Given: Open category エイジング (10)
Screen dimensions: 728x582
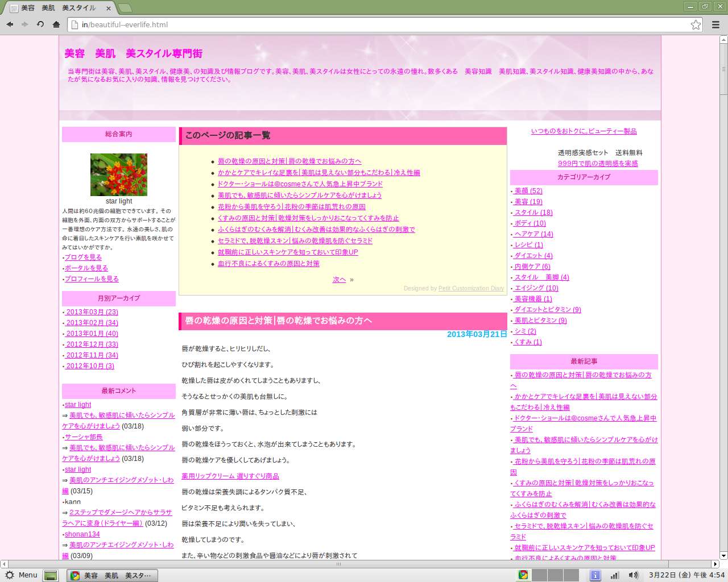Looking at the screenshot, I should point(536,288).
